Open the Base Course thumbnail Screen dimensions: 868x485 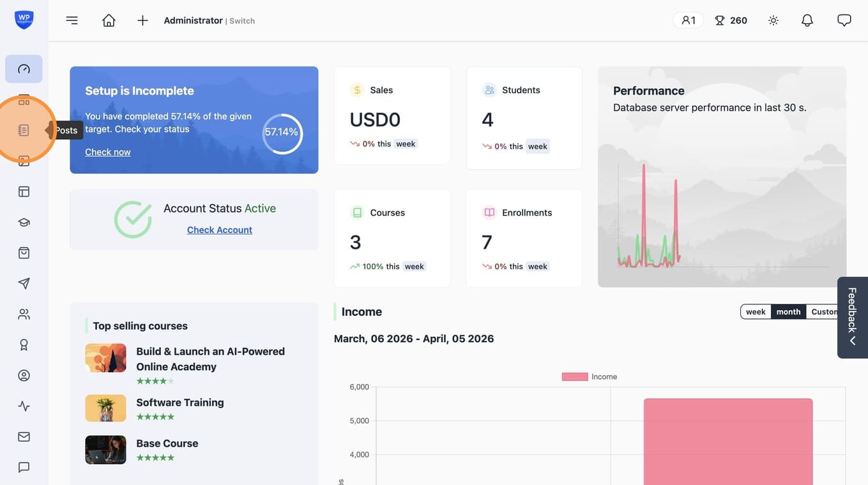tap(105, 450)
